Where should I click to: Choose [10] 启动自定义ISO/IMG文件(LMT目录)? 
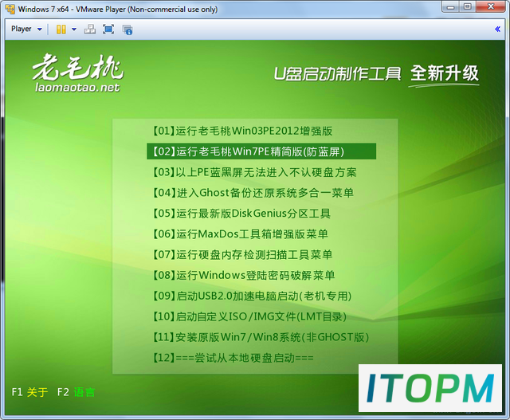[249, 316]
